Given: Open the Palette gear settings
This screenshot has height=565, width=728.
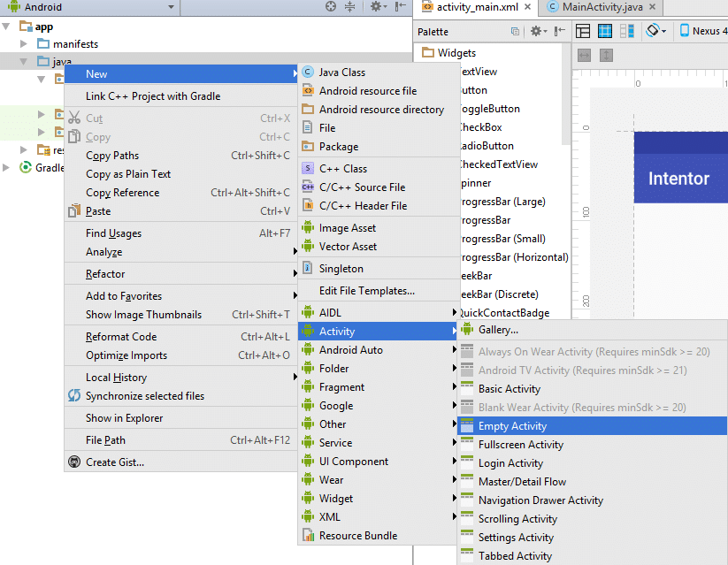Looking at the screenshot, I should (x=538, y=31).
